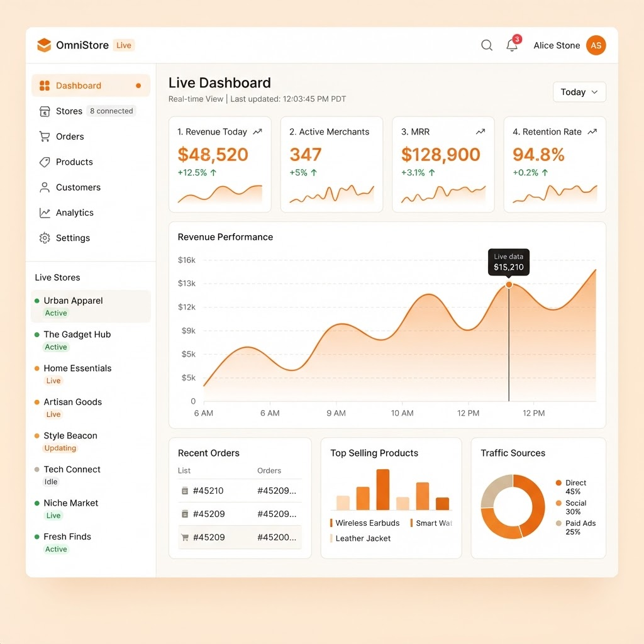Open the Dashboard menu item
The width and height of the screenshot is (644, 644).
(x=91, y=86)
